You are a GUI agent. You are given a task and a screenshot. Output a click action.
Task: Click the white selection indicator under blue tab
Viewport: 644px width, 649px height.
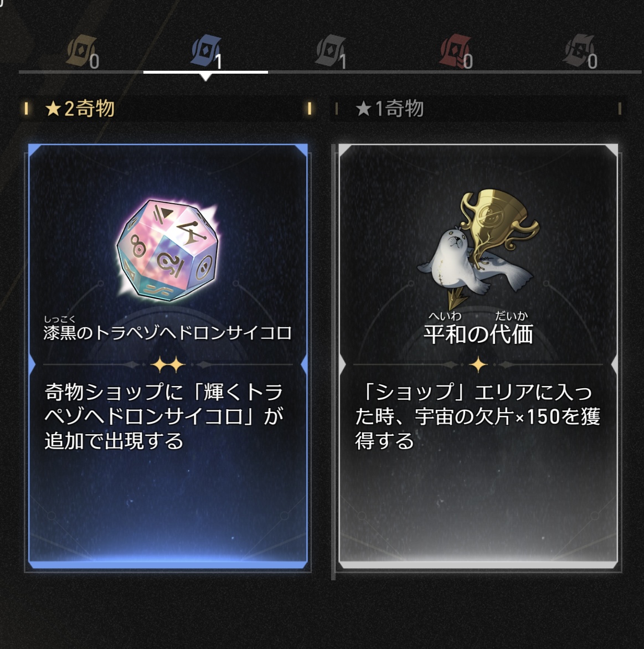click(x=205, y=74)
